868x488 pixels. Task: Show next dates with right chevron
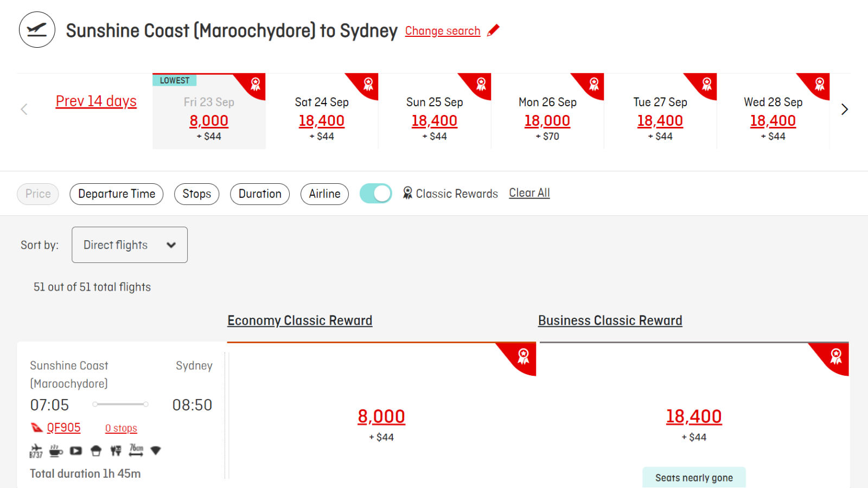(x=844, y=110)
